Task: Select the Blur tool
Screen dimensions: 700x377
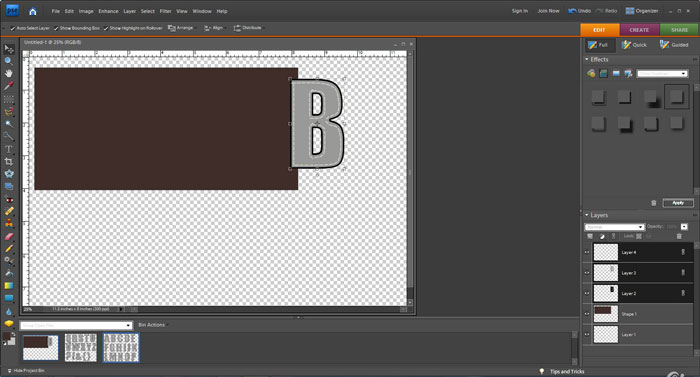Action: [8, 311]
